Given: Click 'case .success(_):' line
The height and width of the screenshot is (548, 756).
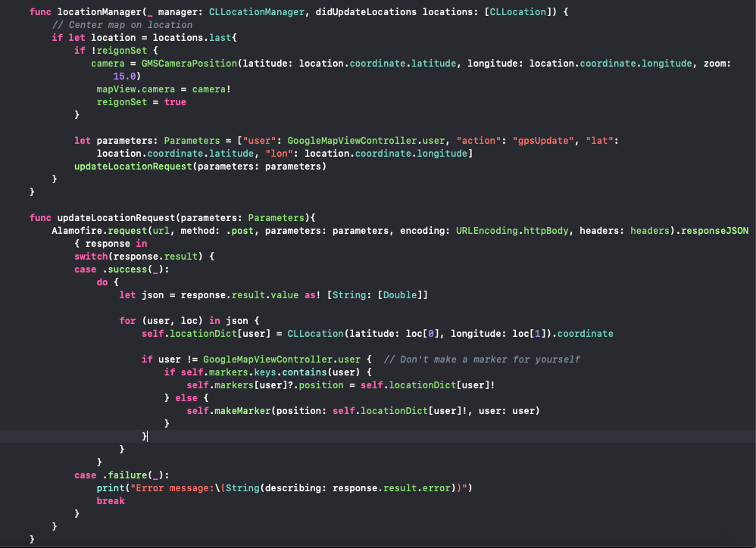Looking at the screenshot, I should pyautogui.click(x=121, y=269).
